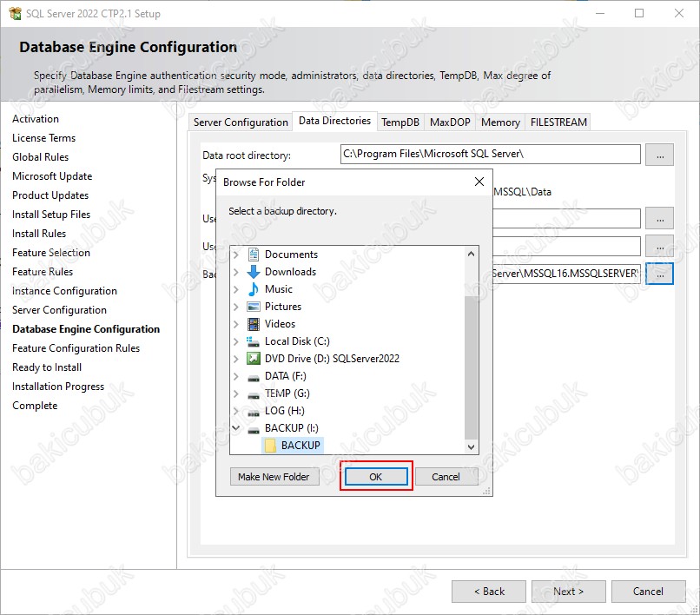This screenshot has height=615, width=700.
Task: Select the LOG (H:) label
Action: [284, 411]
